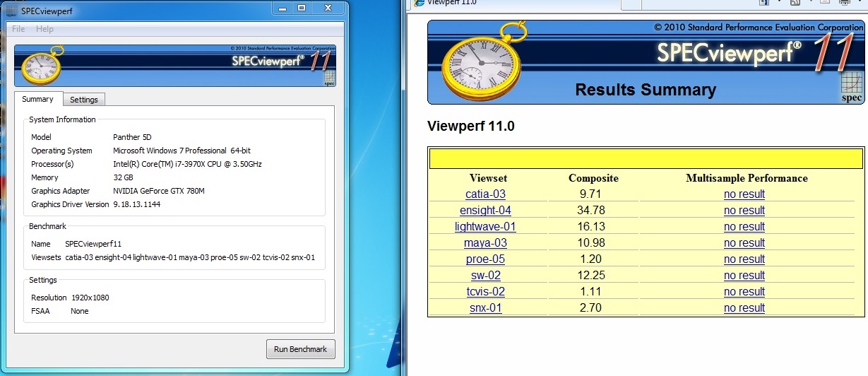Click the stopwatch logo in the app banner
868x376 pixels.
[40, 66]
